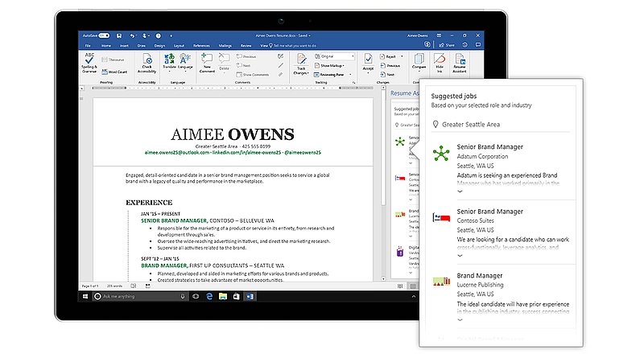The width and height of the screenshot is (644, 362).
Task: Open the Mailings tab
Action: (225, 46)
